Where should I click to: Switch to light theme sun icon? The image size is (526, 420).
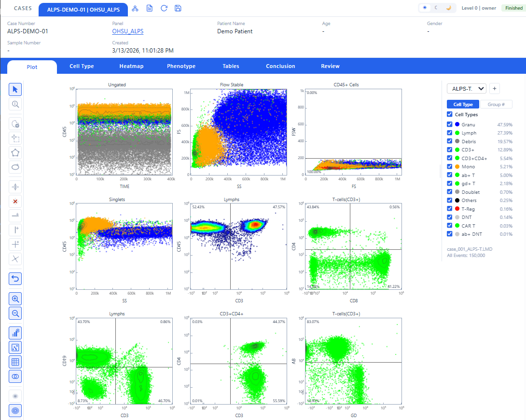click(425, 8)
